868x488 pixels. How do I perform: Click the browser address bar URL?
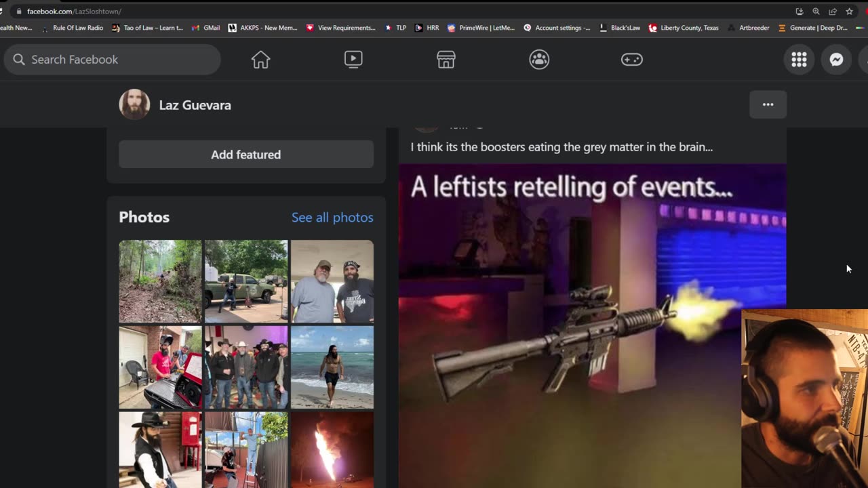[x=74, y=12]
